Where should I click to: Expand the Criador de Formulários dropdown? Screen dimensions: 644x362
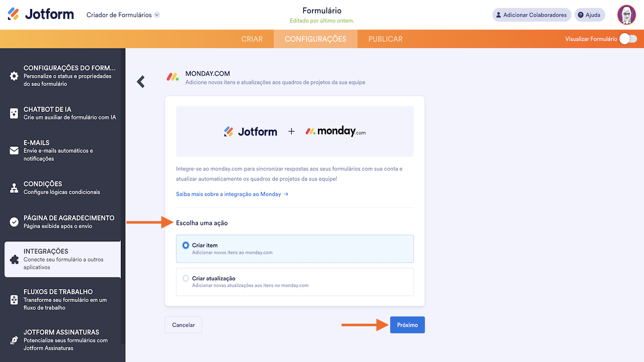coord(157,15)
